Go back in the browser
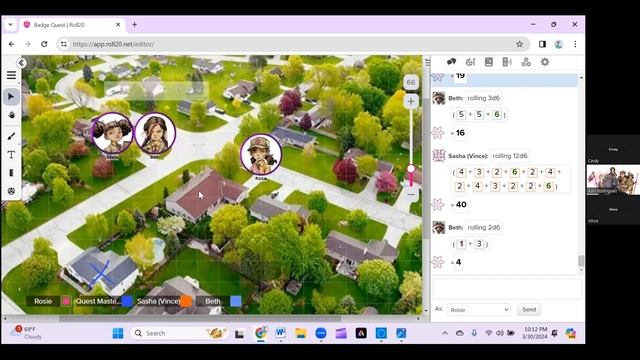This screenshot has width=640, height=360. 11,44
